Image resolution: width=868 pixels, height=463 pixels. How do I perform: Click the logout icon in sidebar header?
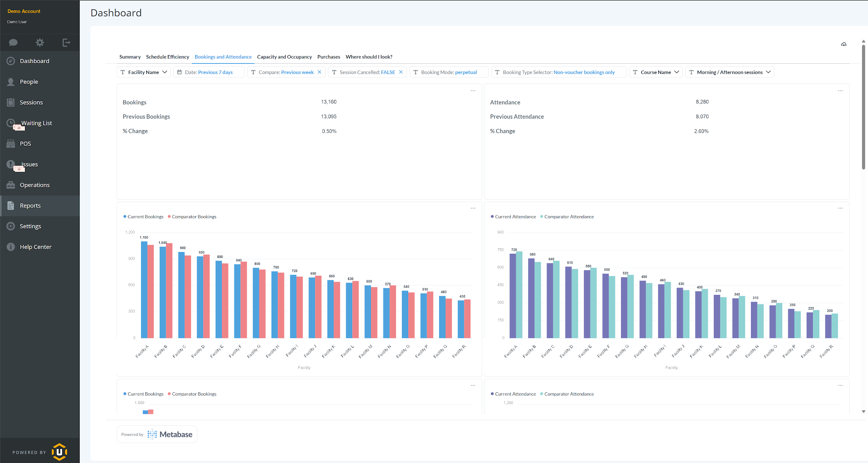[66, 42]
